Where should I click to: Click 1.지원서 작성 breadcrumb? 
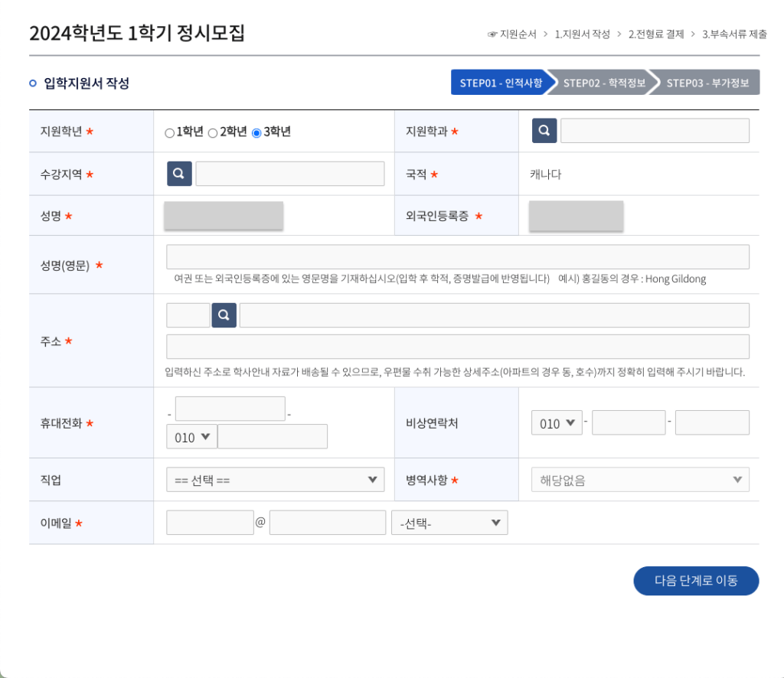583,34
